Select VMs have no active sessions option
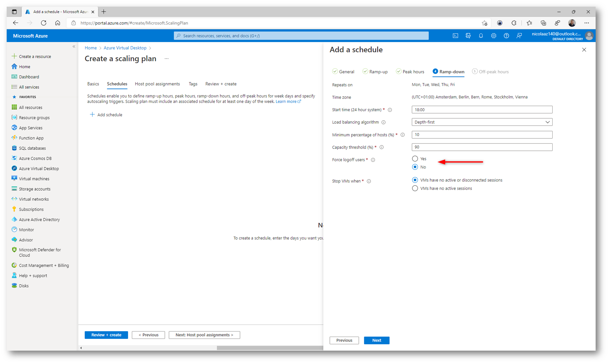The image size is (609, 364). click(415, 188)
